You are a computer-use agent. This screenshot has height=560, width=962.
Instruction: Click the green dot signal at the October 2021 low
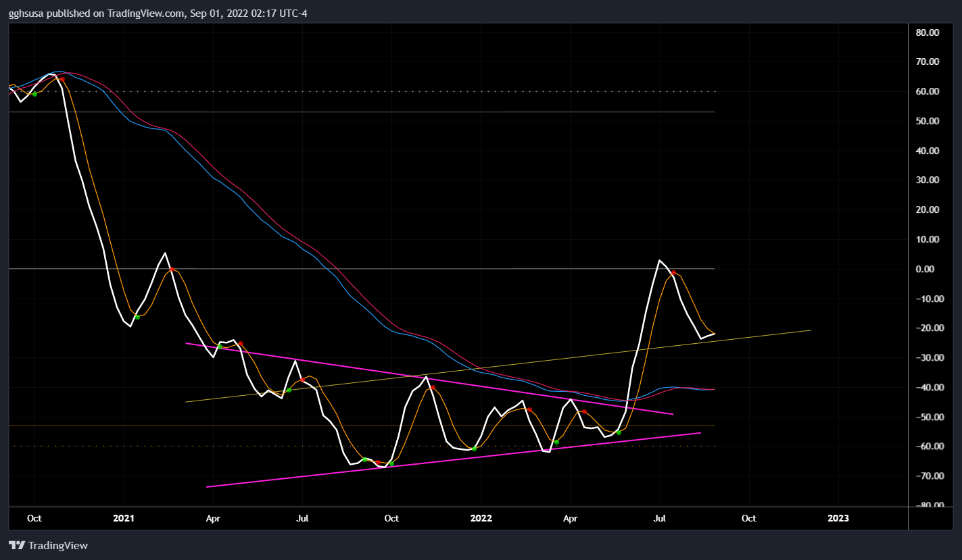click(391, 463)
